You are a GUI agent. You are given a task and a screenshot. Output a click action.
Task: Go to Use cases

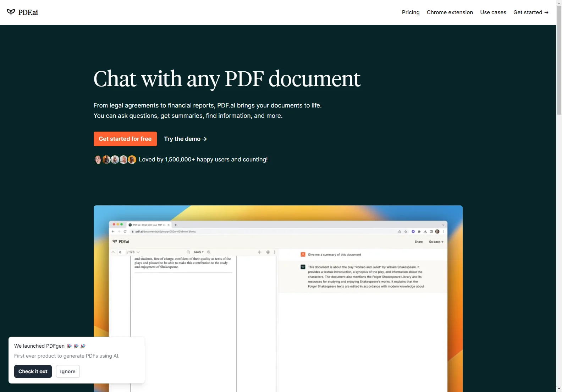(493, 12)
